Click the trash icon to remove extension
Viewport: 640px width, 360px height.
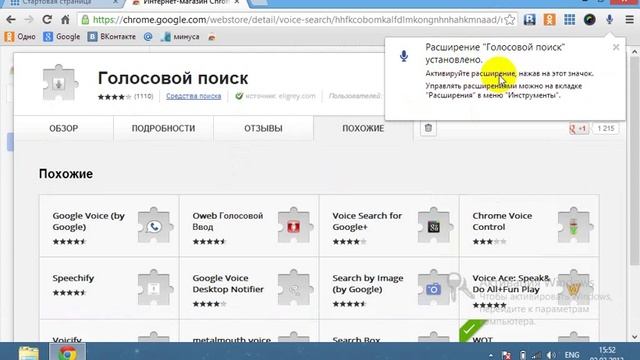(x=428, y=128)
